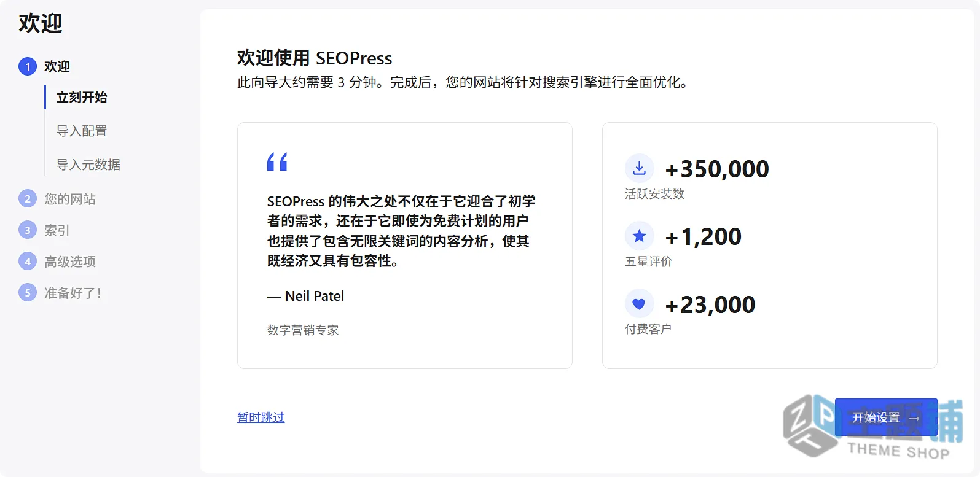The height and width of the screenshot is (477, 980).
Task: Click step 5 circle next to 准备好了!
Action: (x=28, y=293)
